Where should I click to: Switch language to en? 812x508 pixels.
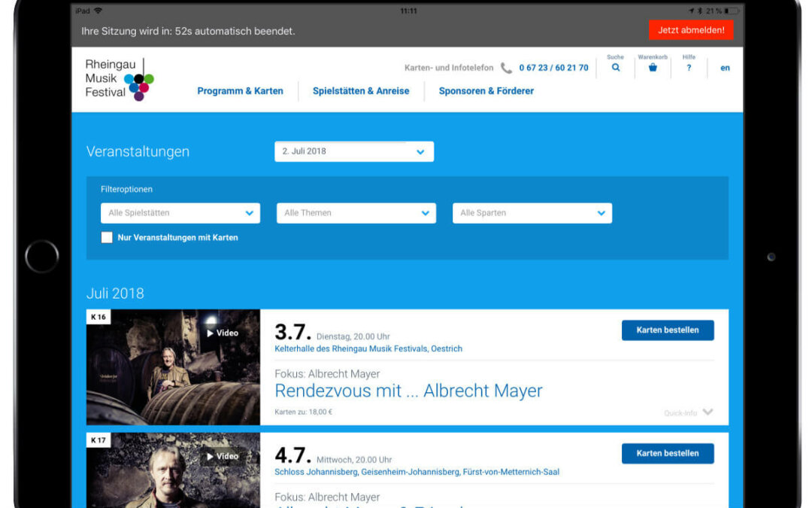click(725, 68)
